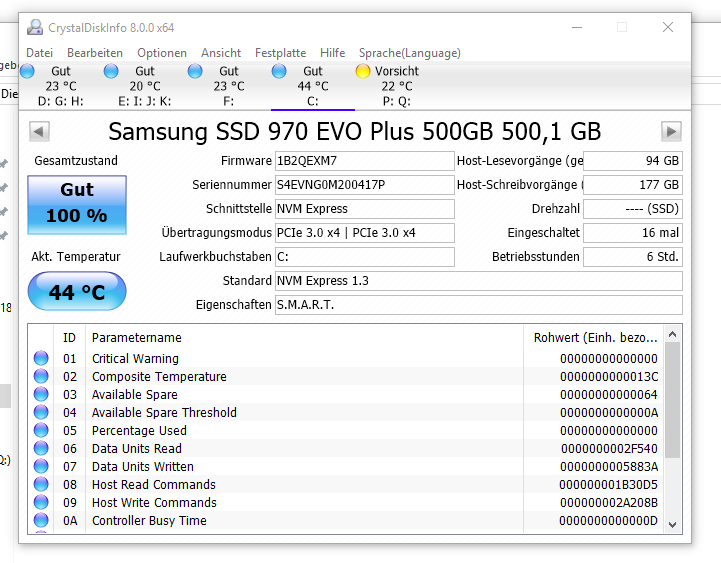The width and height of the screenshot is (721, 563).
Task: Click the ID column header
Action: click(69, 338)
